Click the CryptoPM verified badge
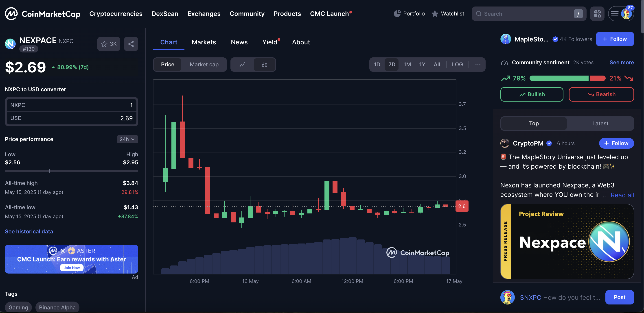The image size is (644, 313). [549, 143]
